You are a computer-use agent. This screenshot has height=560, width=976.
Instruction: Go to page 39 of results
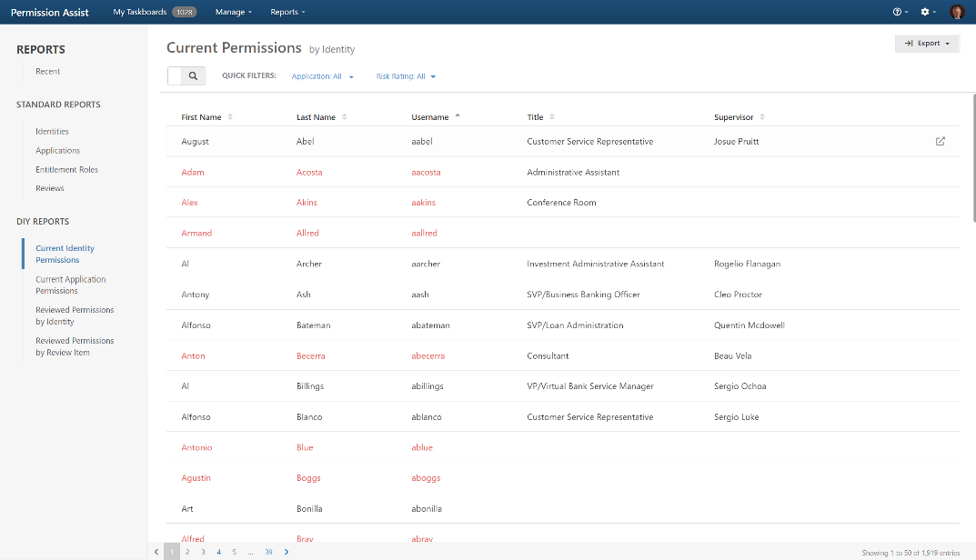[x=268, y=552]
